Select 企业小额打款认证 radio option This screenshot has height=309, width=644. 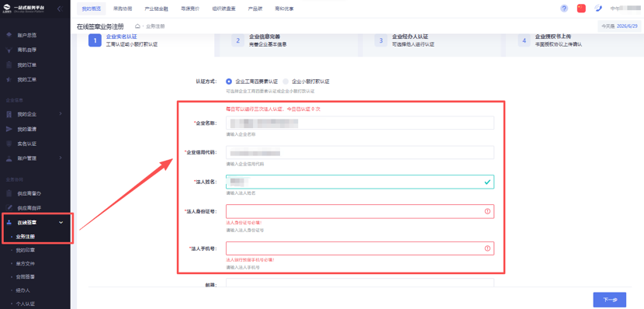(286, 82)
